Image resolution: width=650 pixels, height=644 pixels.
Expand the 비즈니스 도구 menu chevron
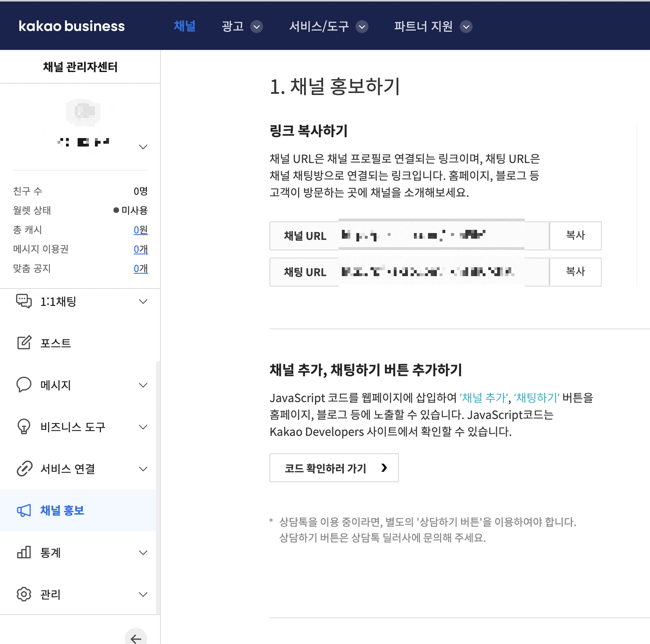coord(143,427)
